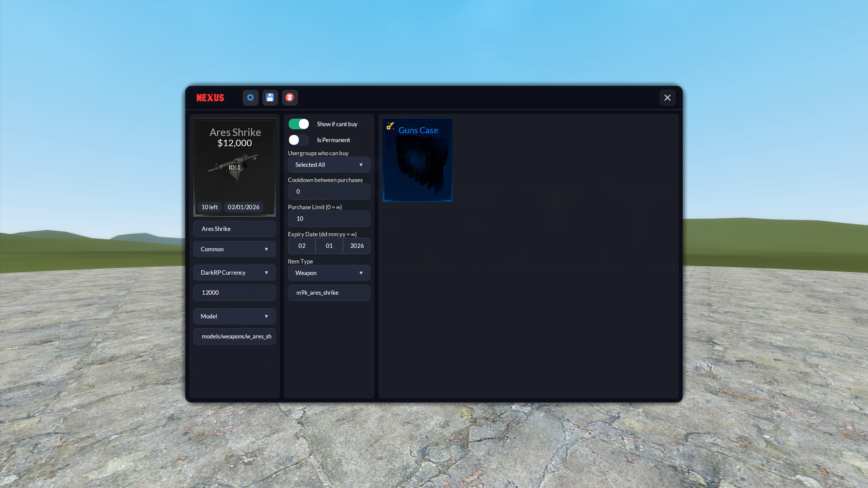868x488 pixels.
Task: Open settings via the gear icon
Action: point(250,98)
